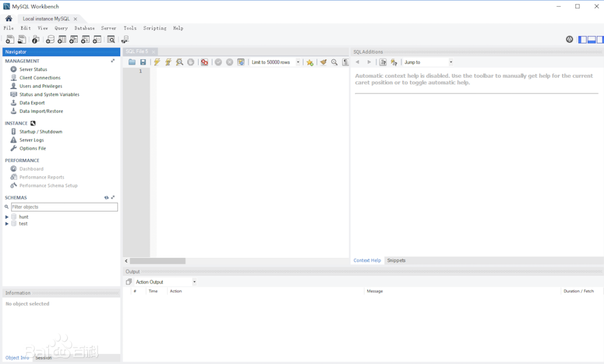Open script file folder icon in editor toolbar
This screenshot has width=604, height=364.
point(132,62)
